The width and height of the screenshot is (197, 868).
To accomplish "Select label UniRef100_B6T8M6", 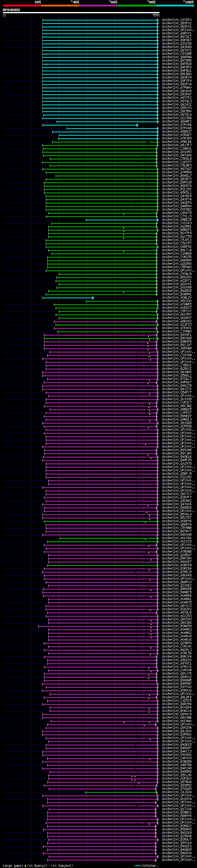I will tap(177, 60).
